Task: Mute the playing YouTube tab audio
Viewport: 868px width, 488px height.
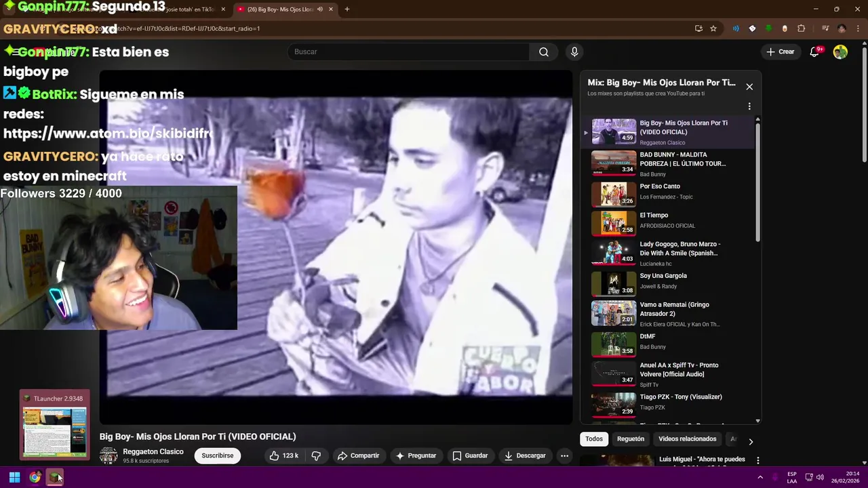Action: click(320, 9)
